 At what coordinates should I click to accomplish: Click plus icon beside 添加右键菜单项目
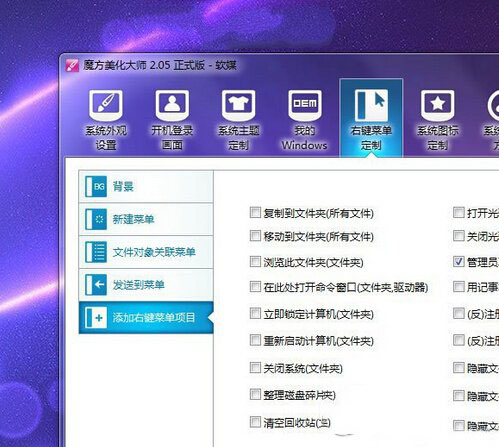[x=96, y=318]
